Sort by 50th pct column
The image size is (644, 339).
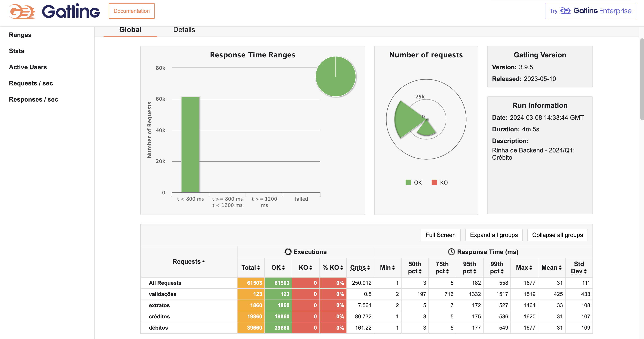(415, 267)
